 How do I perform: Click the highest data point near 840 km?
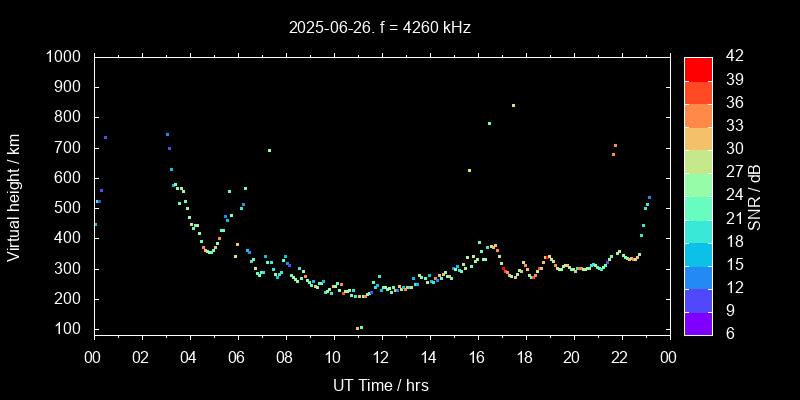coord(513,105)
